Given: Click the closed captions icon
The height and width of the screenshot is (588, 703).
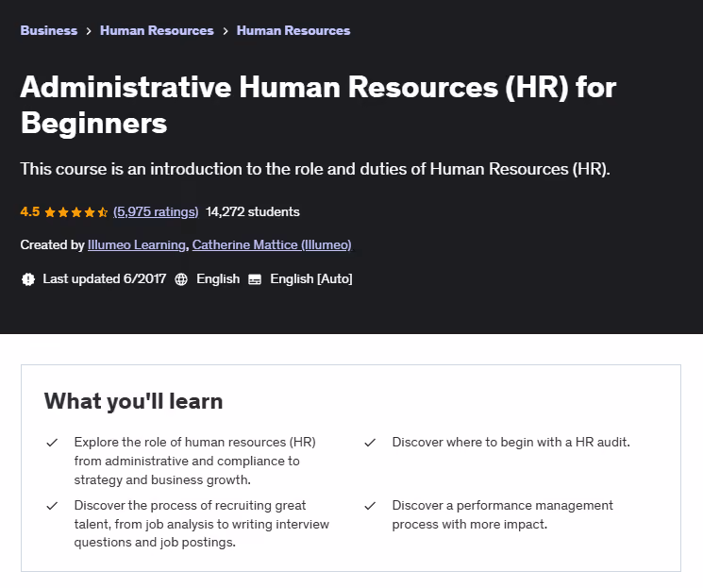Looking at the screenshot, I should (x=255, y=279).
